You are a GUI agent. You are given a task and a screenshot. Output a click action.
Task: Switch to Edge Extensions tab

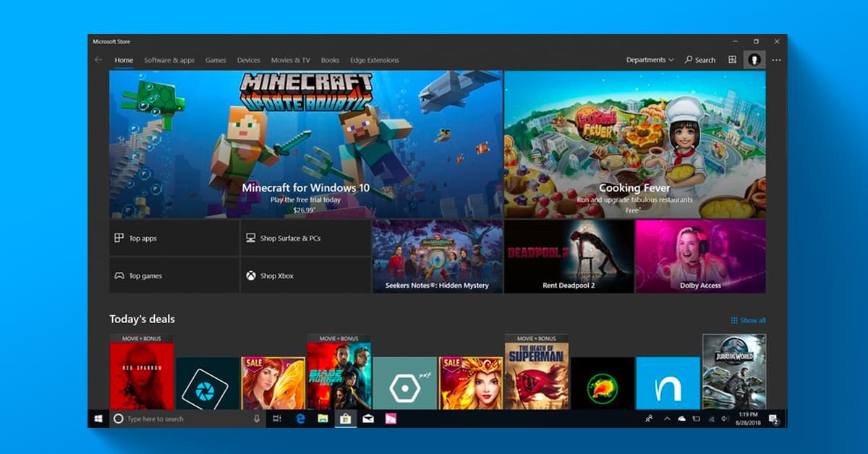click(374, 60)
